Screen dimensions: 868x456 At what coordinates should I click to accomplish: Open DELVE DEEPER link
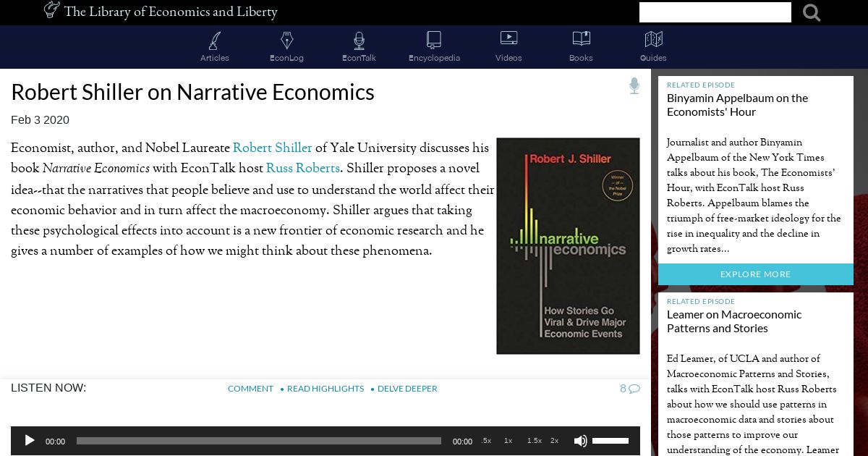pyautogui.click(x=407, y=389)
